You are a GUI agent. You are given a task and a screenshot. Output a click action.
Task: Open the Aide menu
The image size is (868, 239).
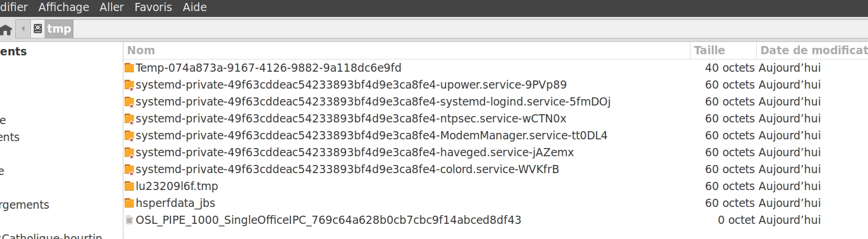tap(194, 8)
